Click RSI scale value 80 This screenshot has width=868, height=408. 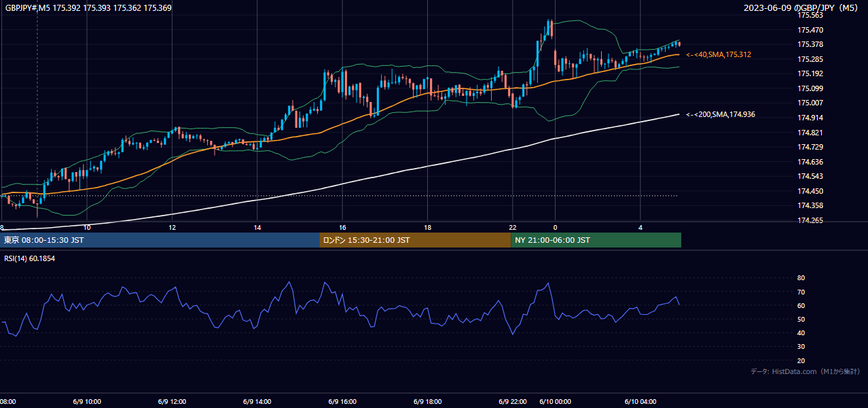click(801, 278)
